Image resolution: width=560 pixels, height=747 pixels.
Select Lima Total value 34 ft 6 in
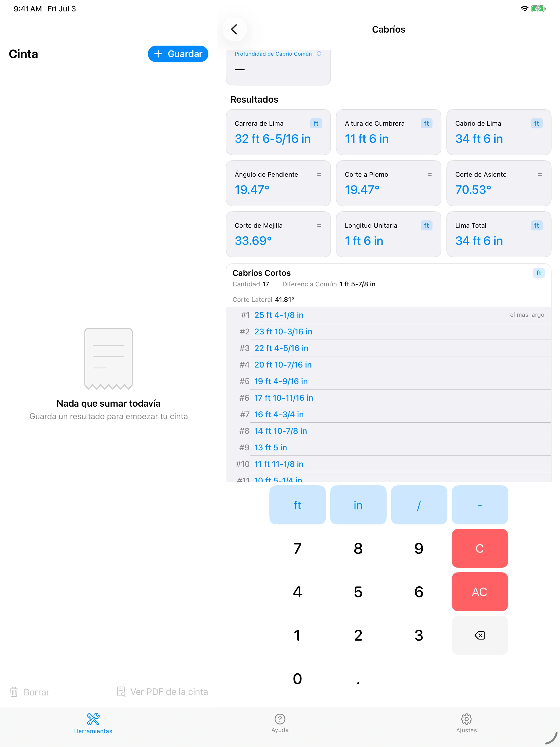(479, 241)
